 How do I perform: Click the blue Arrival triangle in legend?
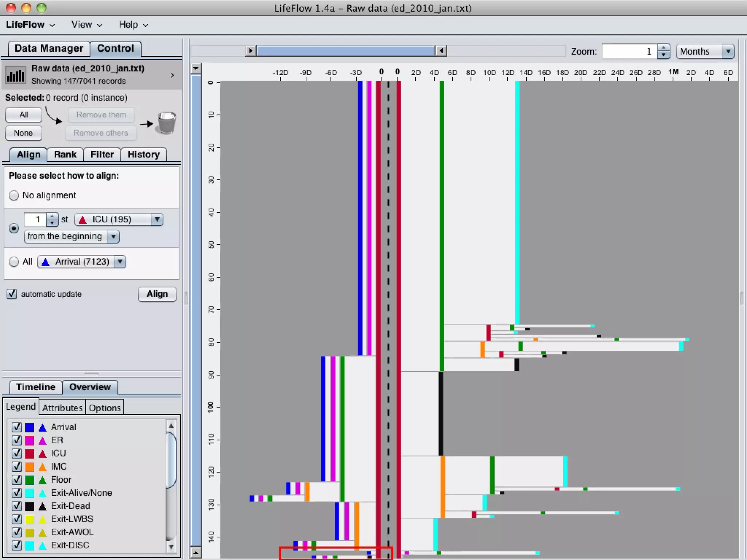click(x=43, y=427)
